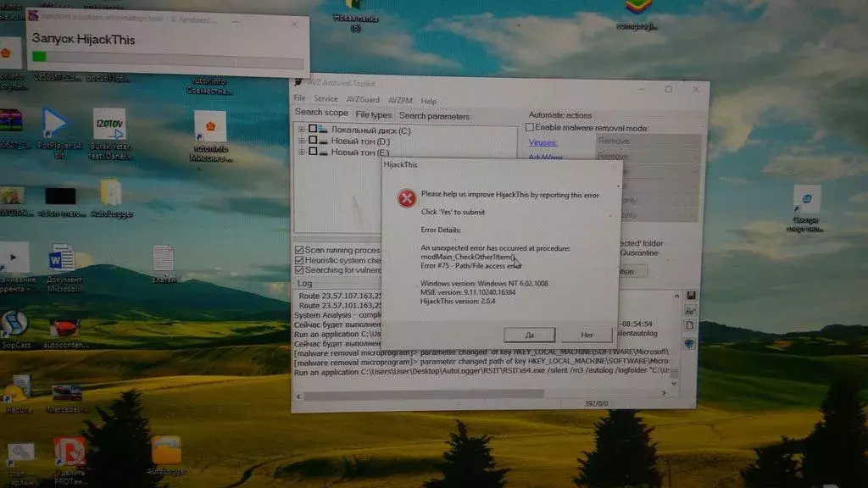
Task: Toggle Heuristic system check checkbox
Action: [x=299, y=260]
